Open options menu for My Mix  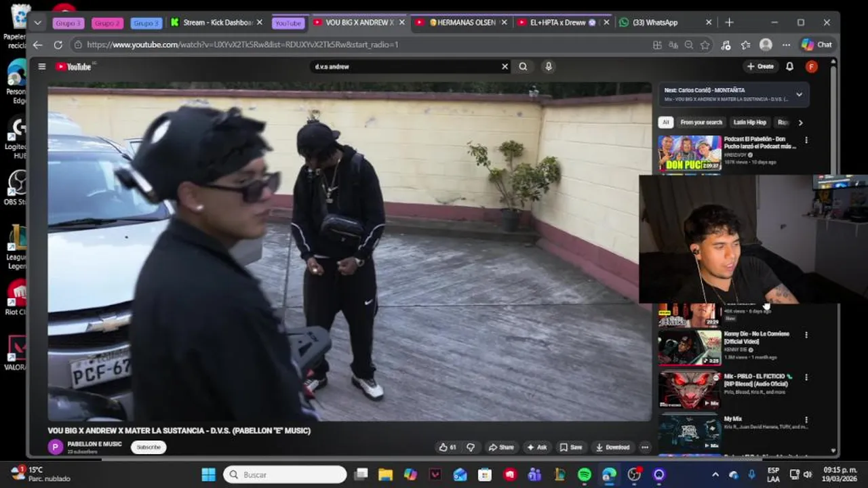coord(806,420)
